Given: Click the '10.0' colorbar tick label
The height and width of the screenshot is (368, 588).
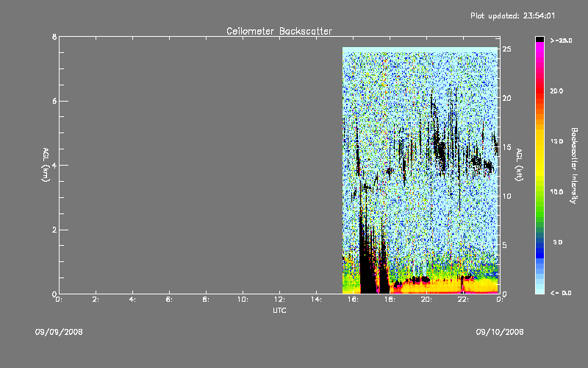Looking at the screenshot, I should (x=556, y=191).
